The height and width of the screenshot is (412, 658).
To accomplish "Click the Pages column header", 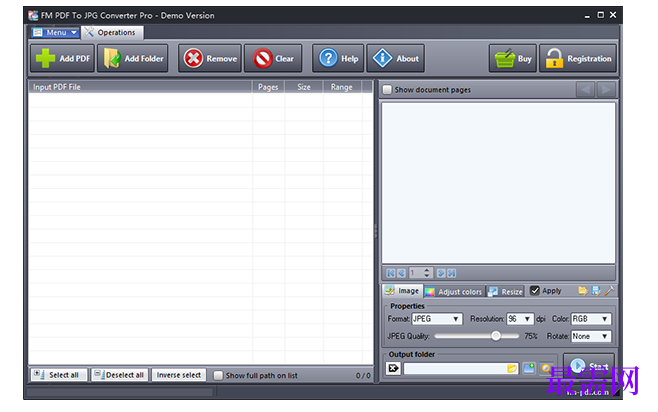I will (x=268, y=87).
